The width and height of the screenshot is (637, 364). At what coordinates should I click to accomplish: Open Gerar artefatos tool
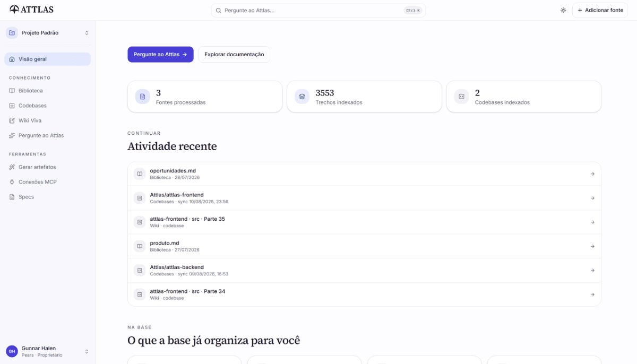(47, 167)
